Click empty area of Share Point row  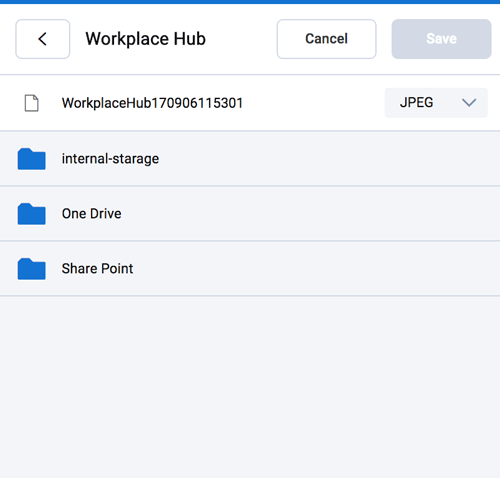pyautogui.click(x=317, y=268)
